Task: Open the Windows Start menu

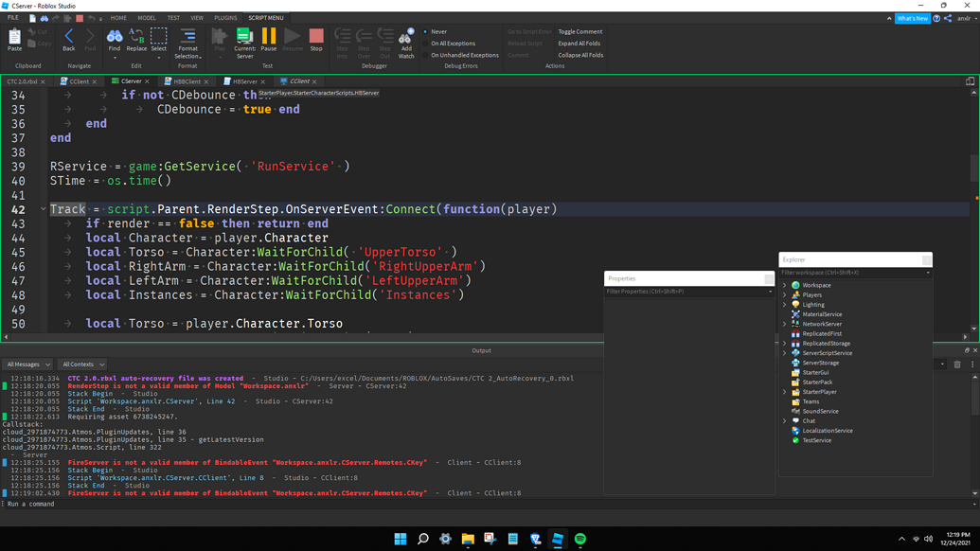Action: (x=400, y=539)
